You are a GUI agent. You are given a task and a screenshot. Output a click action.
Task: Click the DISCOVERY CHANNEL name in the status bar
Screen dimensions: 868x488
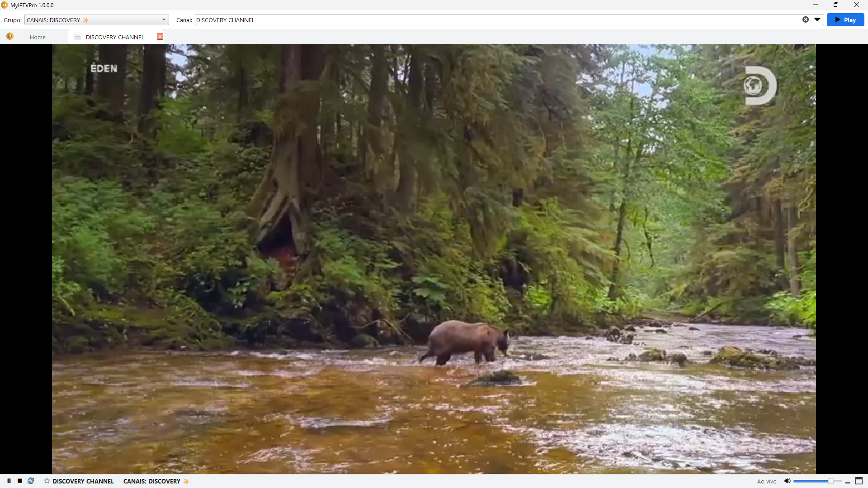(83, 481)
